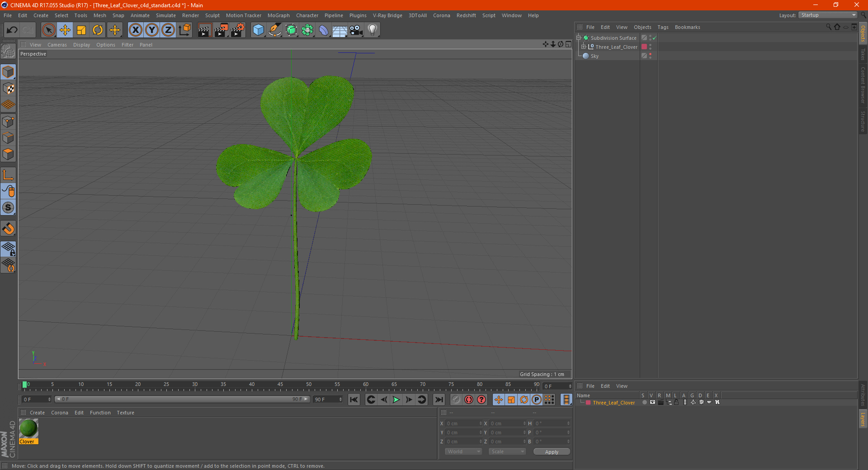
Task: Toggle Z axis lock
Action: (168, 30)
